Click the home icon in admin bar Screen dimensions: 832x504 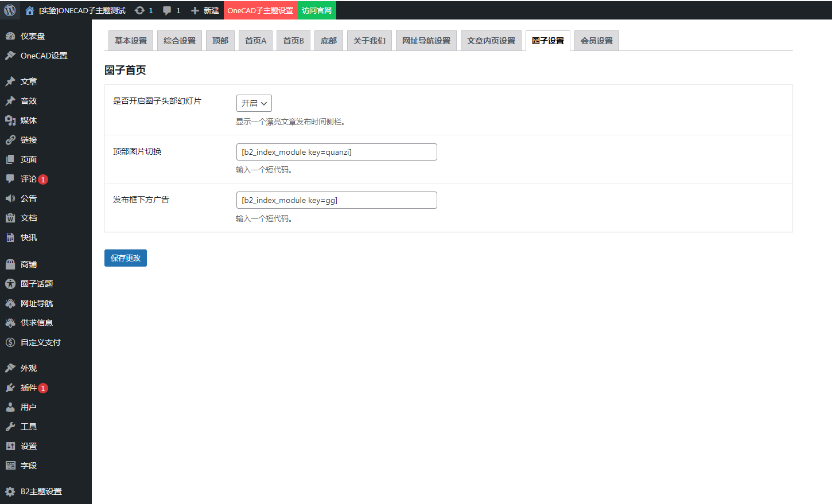(30, 10)
